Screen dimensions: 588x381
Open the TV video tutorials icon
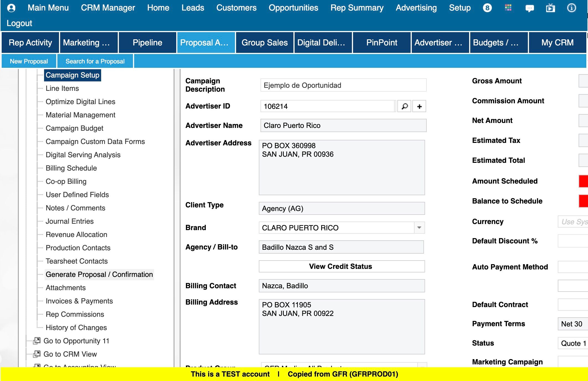[x=550, y=8]
